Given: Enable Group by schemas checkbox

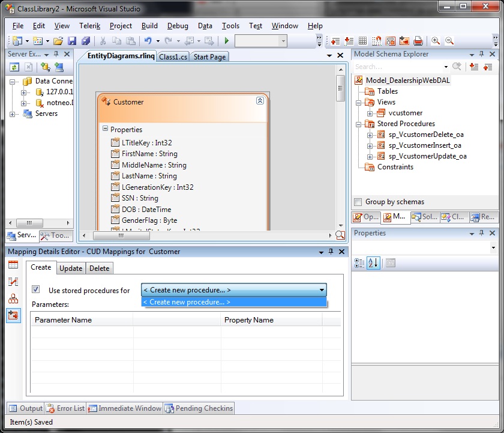Looking at the screenshot, I should pyautogui.click(x=358, y=202).
